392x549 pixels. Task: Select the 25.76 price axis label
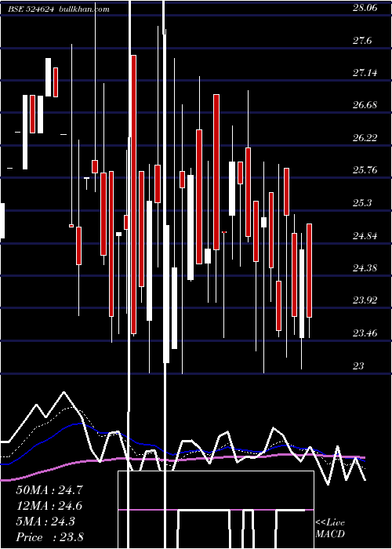pos(365,170)
